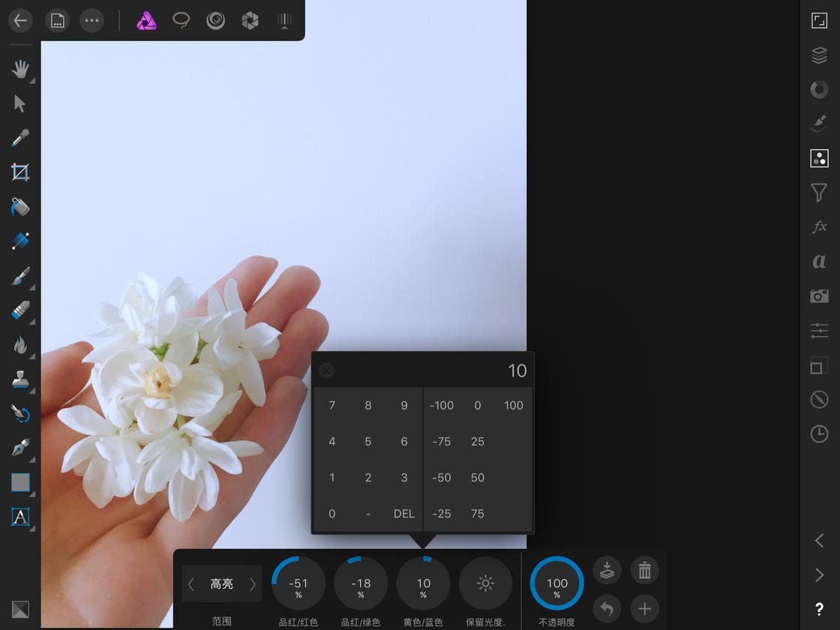840x630 pixels.
Task: Open the History clock panel
Action: click(819, 434)
